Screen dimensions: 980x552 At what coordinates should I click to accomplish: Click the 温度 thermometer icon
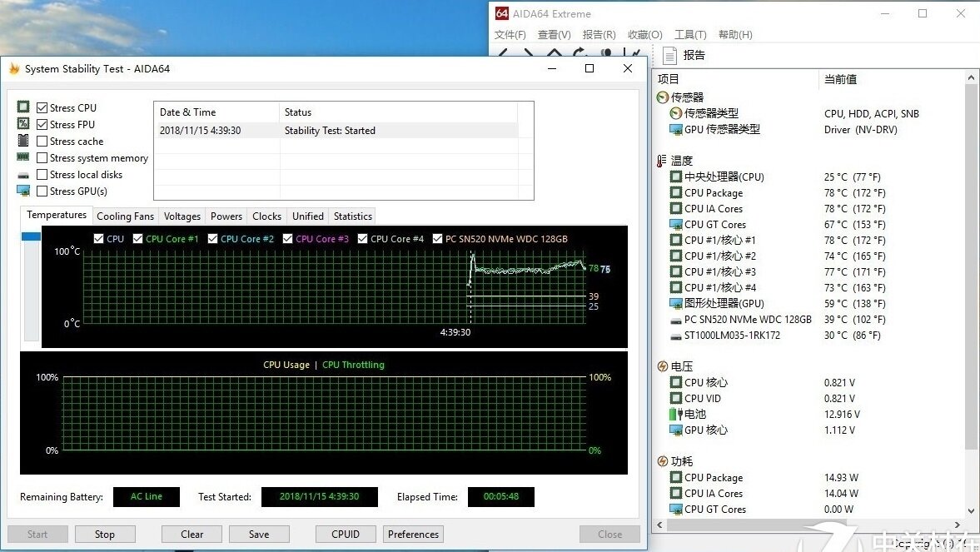tap(661, 162)
